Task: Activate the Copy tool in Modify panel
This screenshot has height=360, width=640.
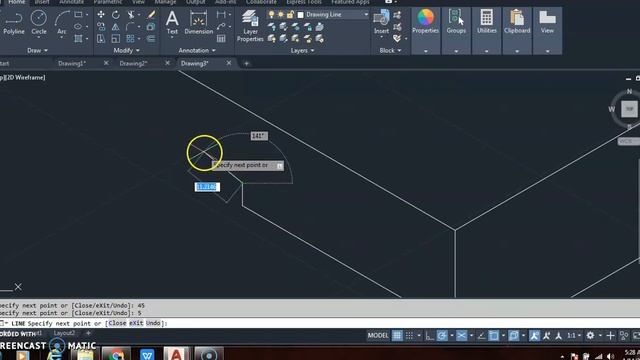Action: [x=101, y=27]
